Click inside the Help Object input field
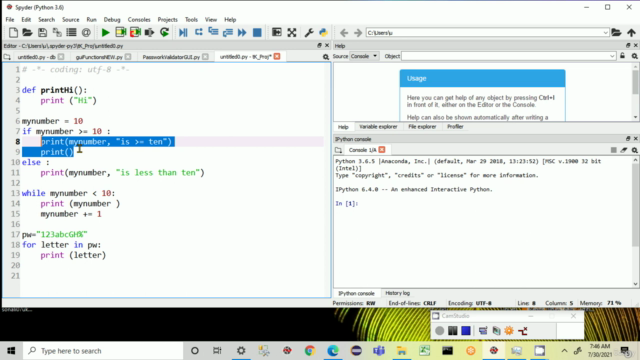The image size is (640, 360). click(505, 56)
